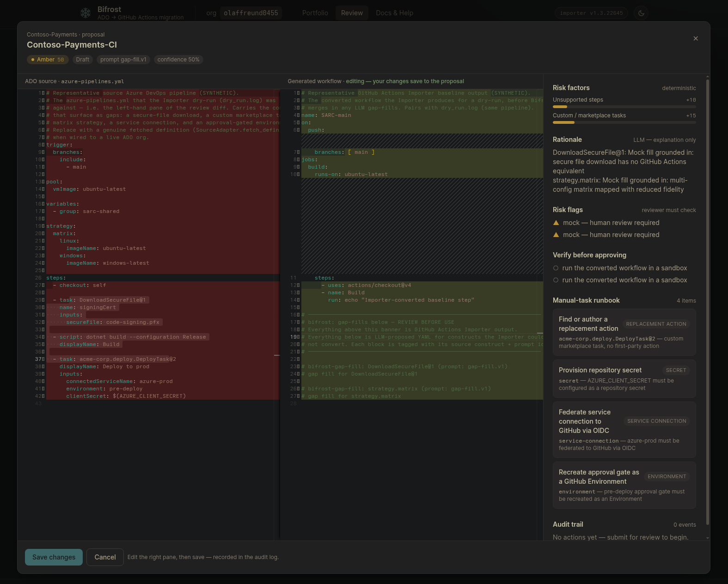Select the second sandbox verification radio circle
Image resolution: width=728 pixels, height=584 pixels.
556,280
